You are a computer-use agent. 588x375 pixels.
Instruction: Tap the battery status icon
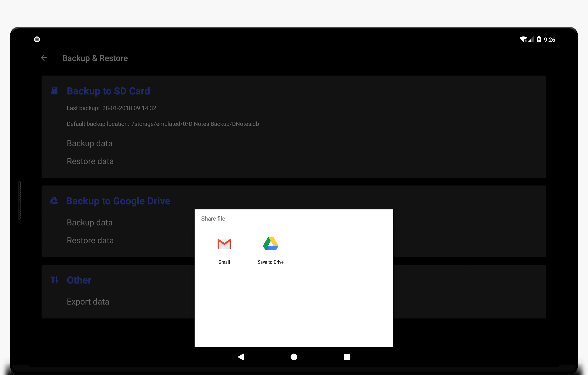click(x=539, y=39)
